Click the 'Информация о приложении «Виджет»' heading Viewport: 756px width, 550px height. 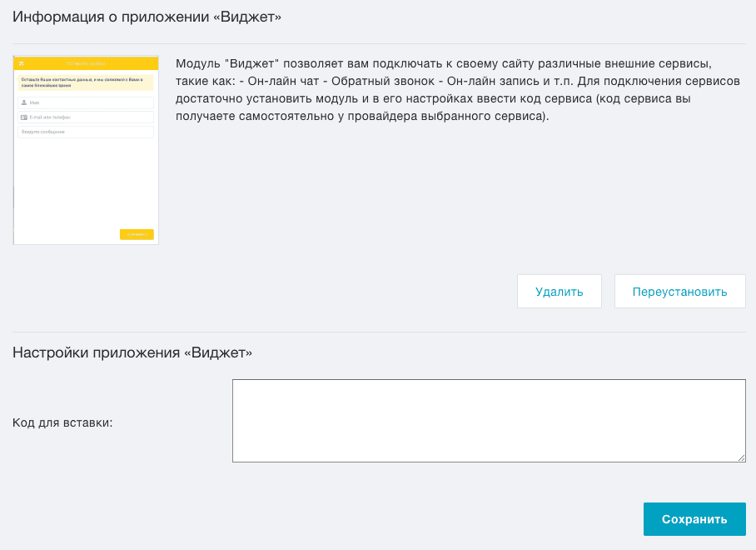point(147,17)
